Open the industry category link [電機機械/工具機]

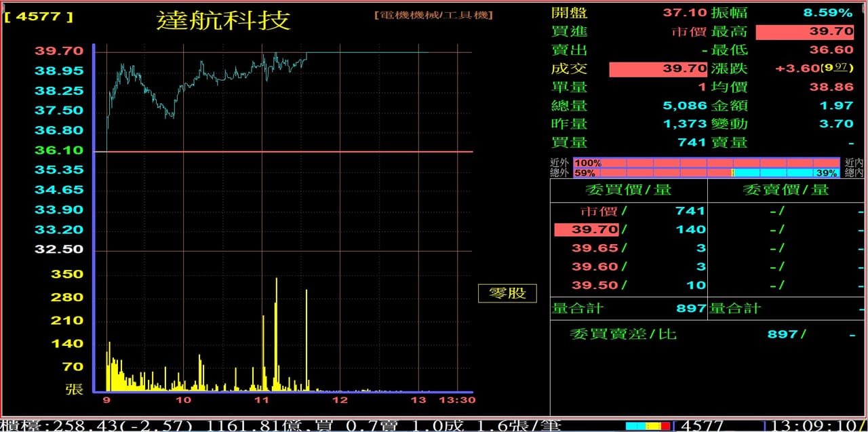[x=433, y=14]
